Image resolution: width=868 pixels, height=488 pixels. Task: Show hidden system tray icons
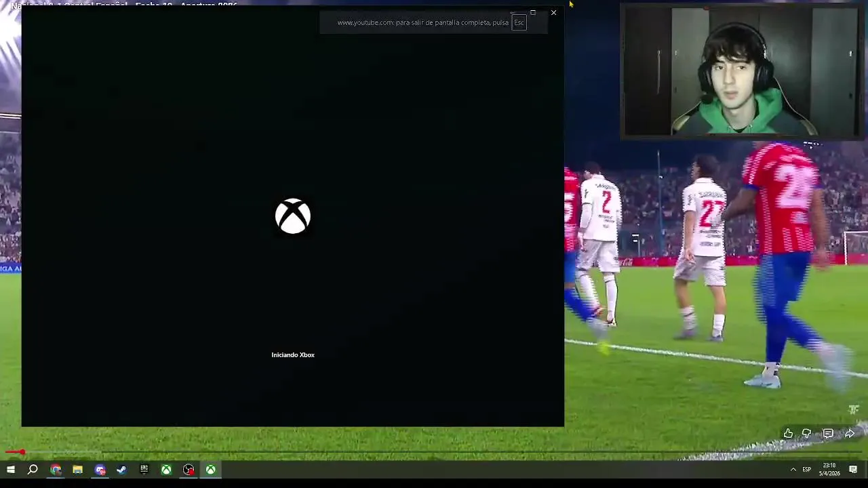tap(793, 469)
